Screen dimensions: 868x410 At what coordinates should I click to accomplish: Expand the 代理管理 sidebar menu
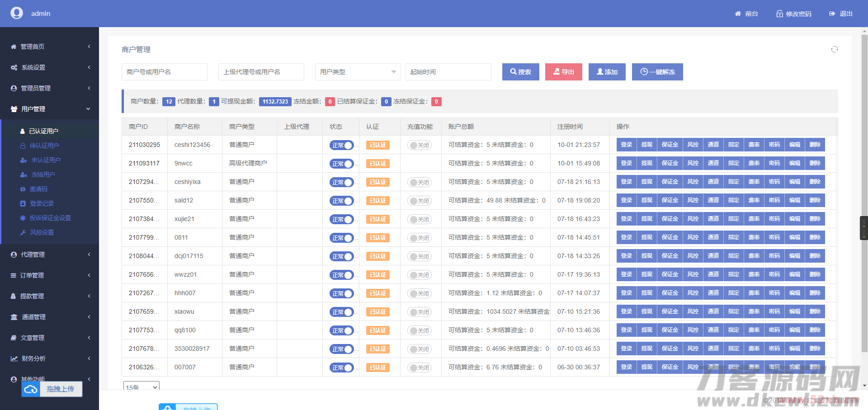click(x=50, y=254)
